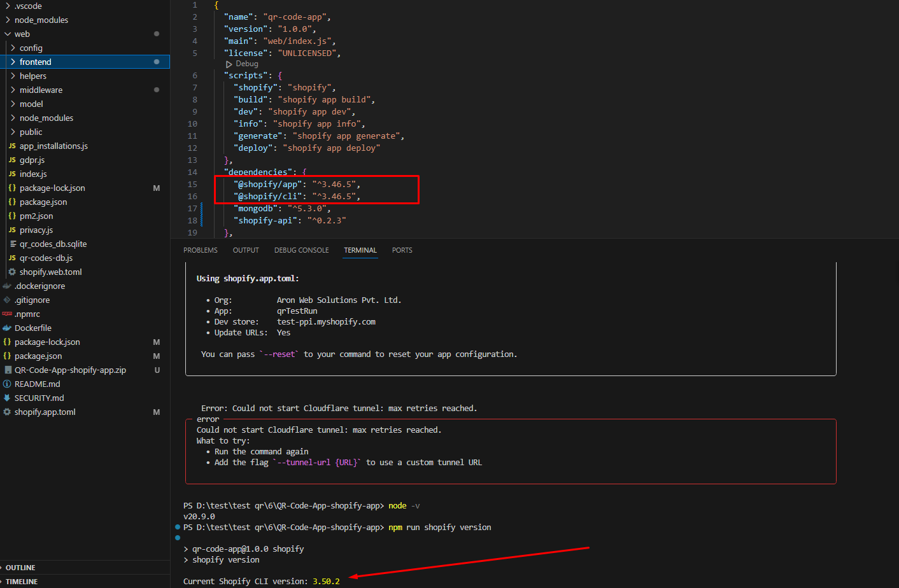Click the Debug play icon above scripts

[x=229, y=64]
